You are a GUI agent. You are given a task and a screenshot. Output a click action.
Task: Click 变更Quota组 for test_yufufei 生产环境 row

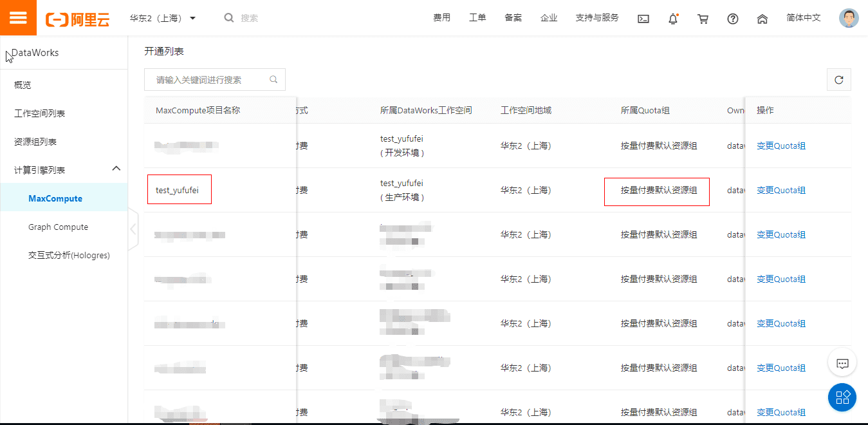point(781,190)
